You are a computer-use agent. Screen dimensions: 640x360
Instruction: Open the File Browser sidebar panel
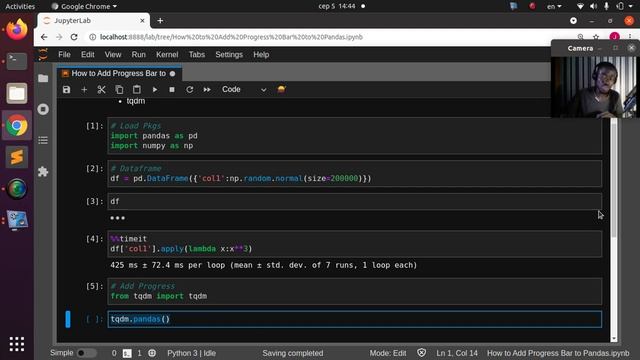[x=43, y=78]
